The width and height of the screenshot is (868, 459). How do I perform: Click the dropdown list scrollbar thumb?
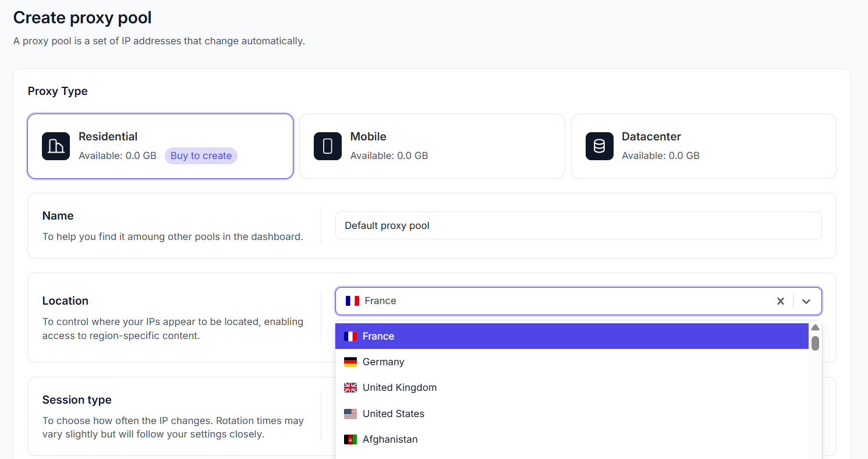coord(816,343)
